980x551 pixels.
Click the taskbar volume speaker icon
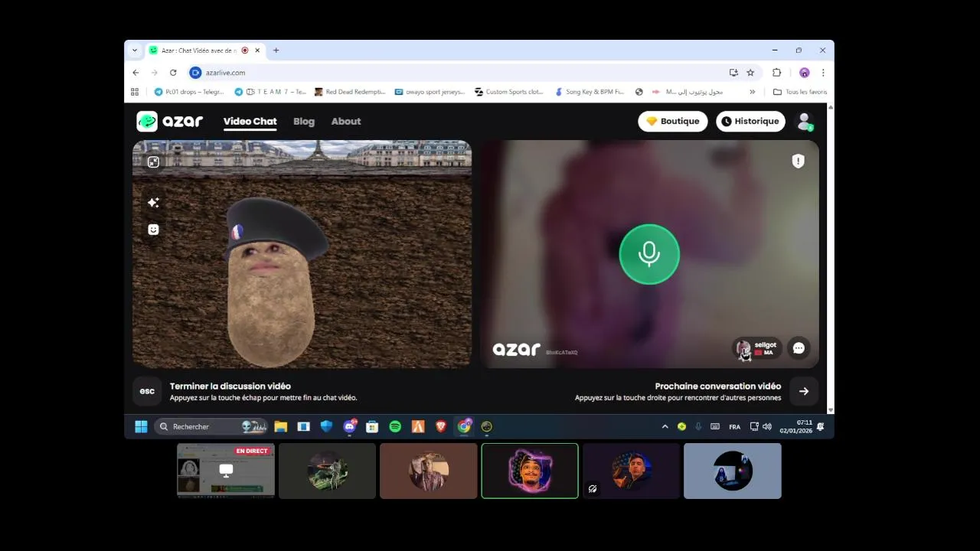tap(767, 427)
